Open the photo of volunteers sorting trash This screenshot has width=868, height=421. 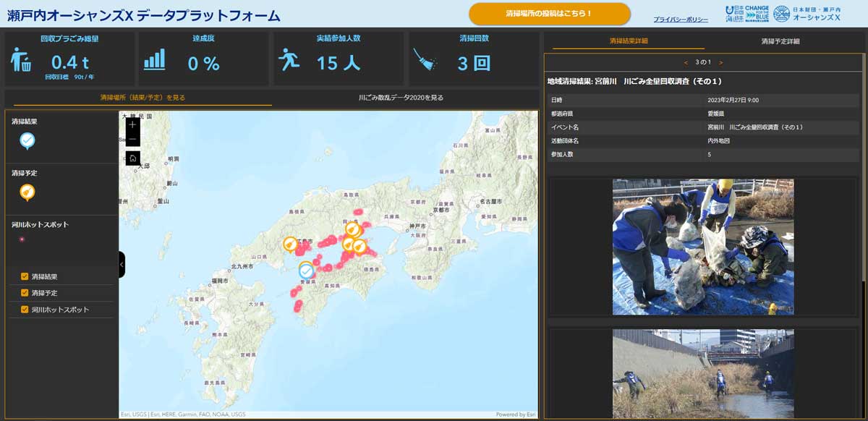point(702,247)
